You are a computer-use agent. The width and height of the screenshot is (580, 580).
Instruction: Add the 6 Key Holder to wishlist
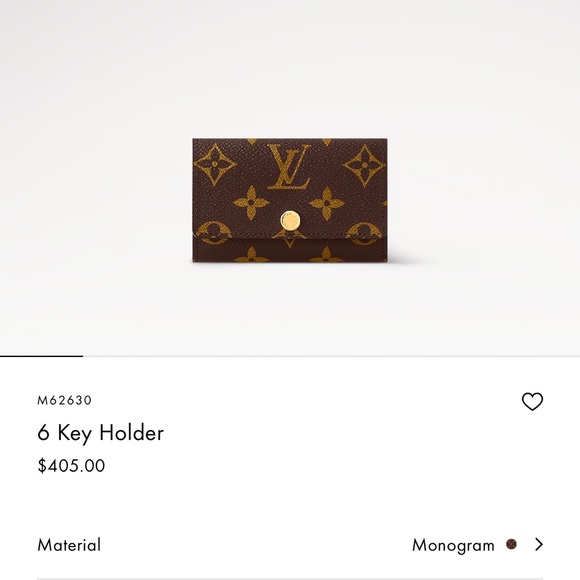point(532,401)
